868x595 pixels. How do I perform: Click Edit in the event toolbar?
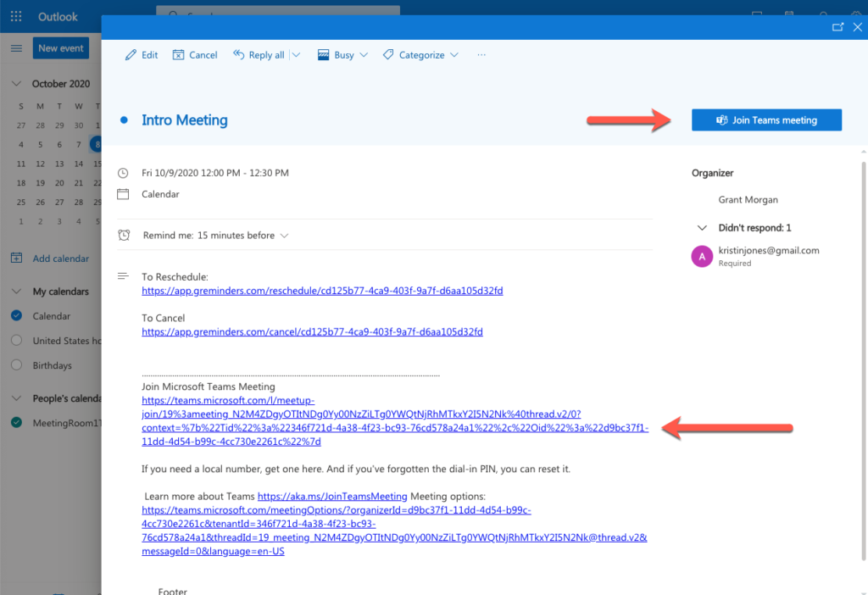click(x=142, y=55)
